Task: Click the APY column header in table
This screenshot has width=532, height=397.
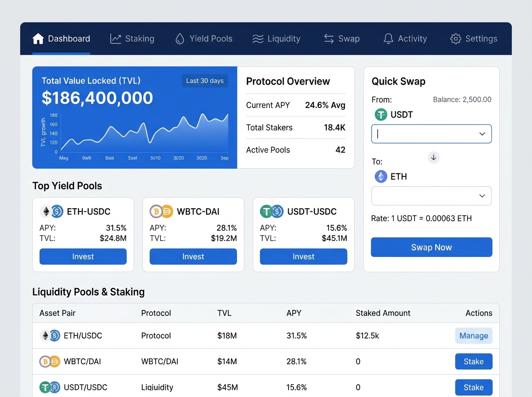Action: (x=294, y=313)
